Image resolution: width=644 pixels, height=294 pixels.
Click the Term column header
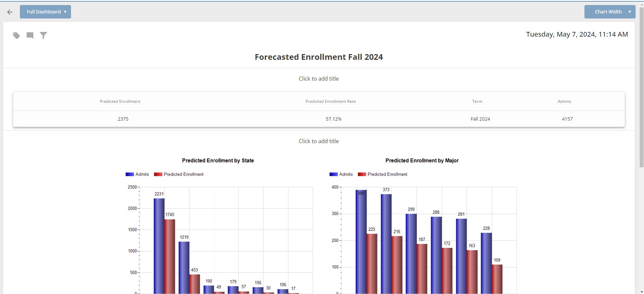point(477,101)
